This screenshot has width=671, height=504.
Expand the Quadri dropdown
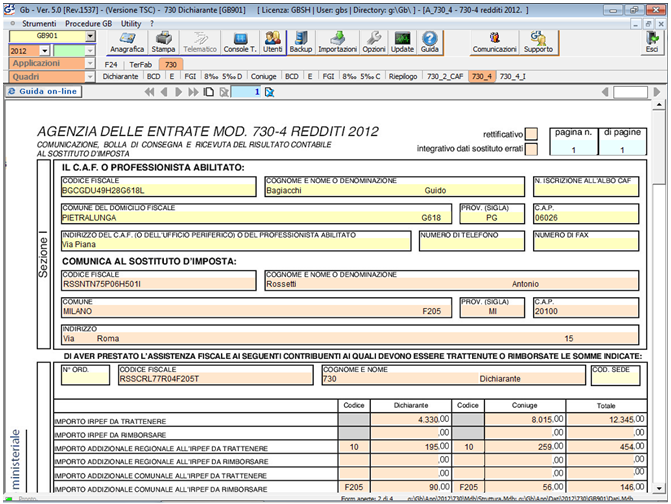[90, 77]
